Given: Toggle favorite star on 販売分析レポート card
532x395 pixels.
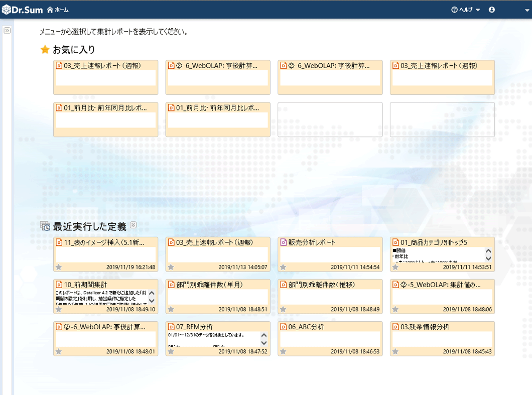Looking at the screenshot, I should pos(283,267).
